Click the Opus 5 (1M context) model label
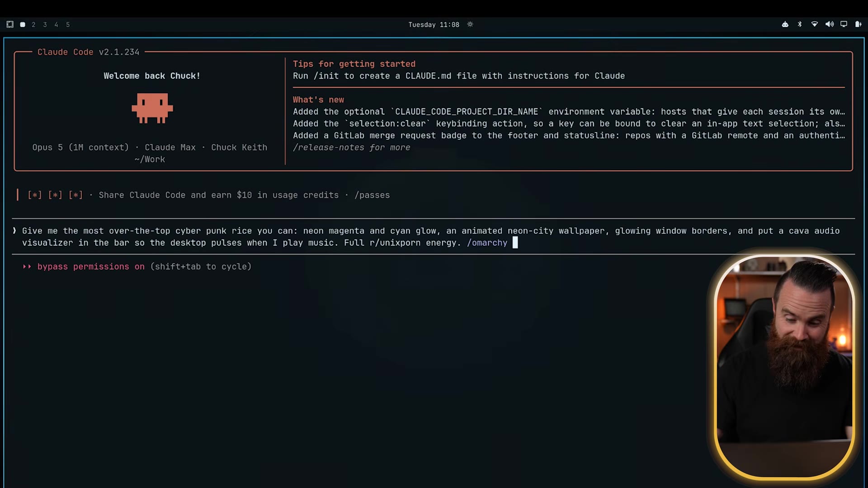 coord(80,147)
